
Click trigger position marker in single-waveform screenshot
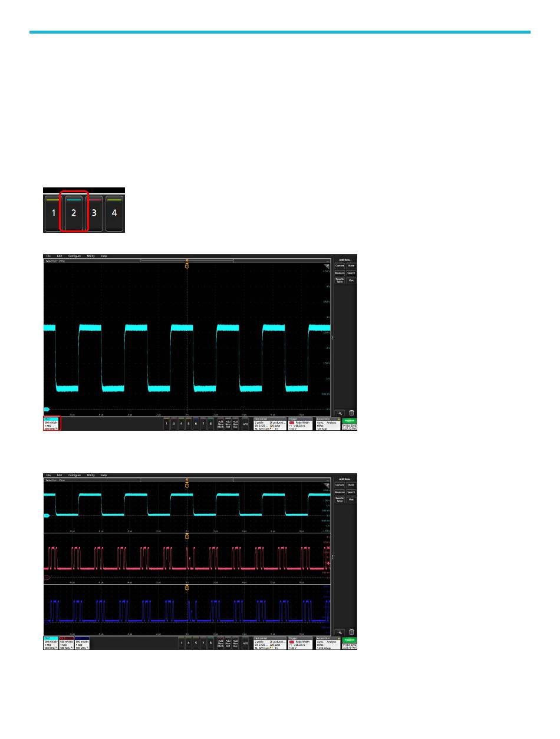click(x=187, y=266)
